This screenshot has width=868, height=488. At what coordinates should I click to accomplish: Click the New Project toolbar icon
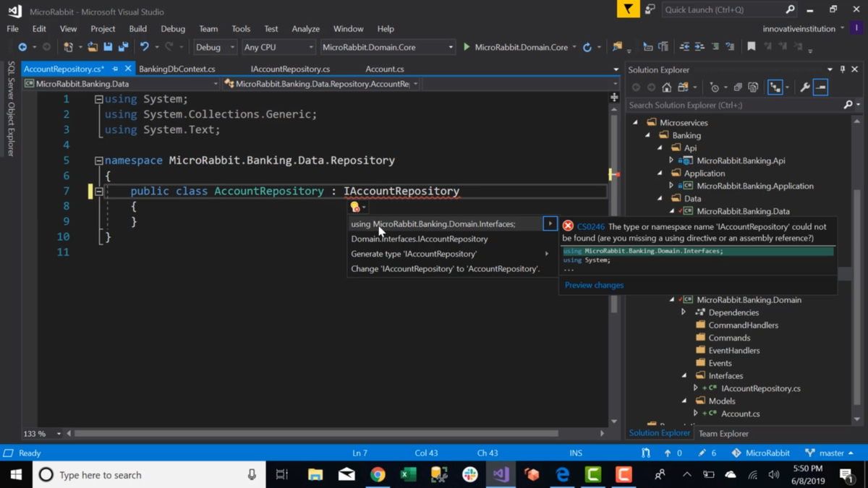[68, 47]
